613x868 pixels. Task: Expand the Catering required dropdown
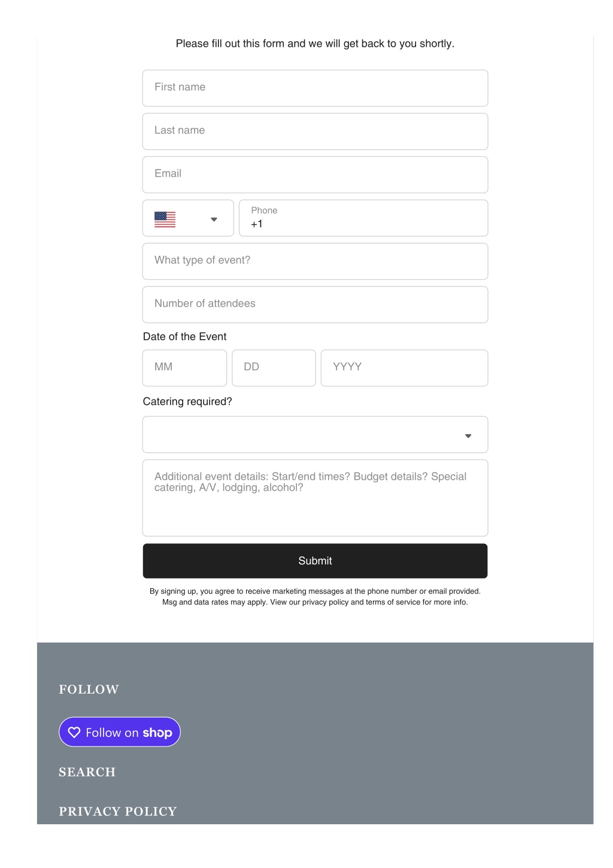coord(315,434)
